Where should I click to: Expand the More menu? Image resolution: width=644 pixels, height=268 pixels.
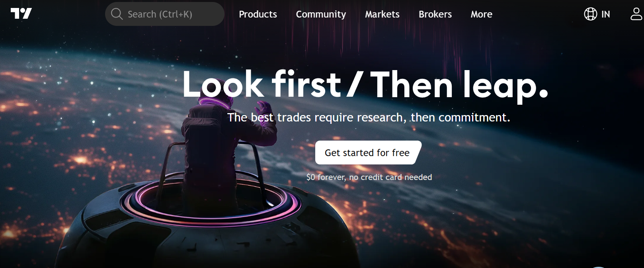(x=482, y=14)
